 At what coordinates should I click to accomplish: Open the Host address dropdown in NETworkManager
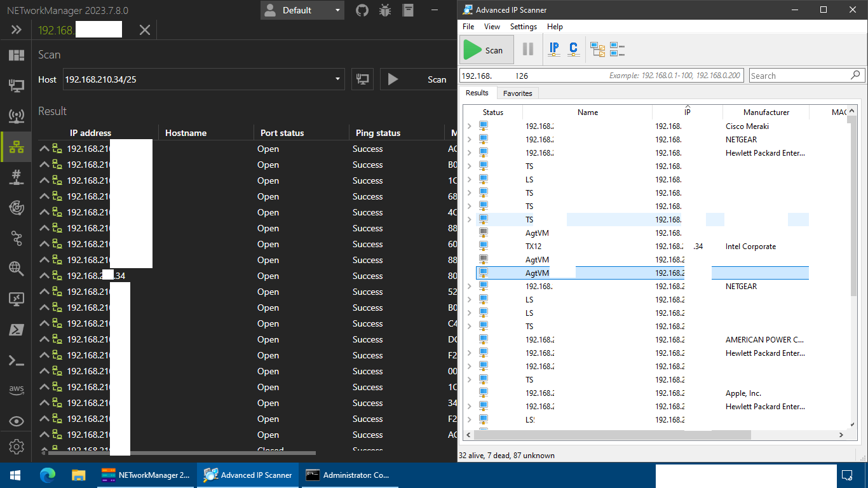click(x=336, y=79)
